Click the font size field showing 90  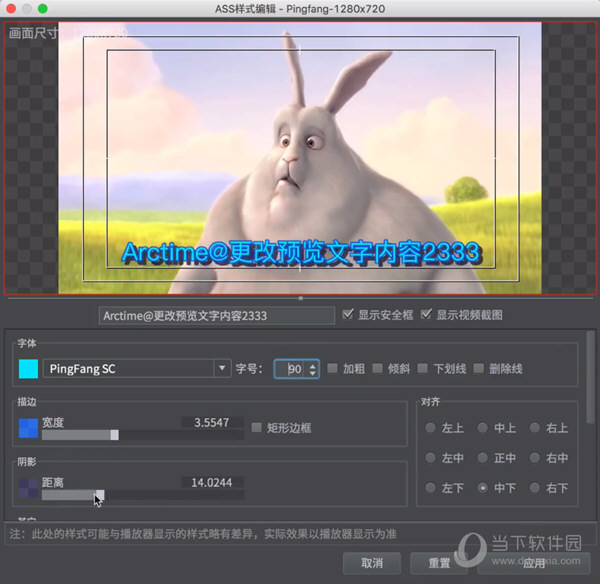click(292, 369)
